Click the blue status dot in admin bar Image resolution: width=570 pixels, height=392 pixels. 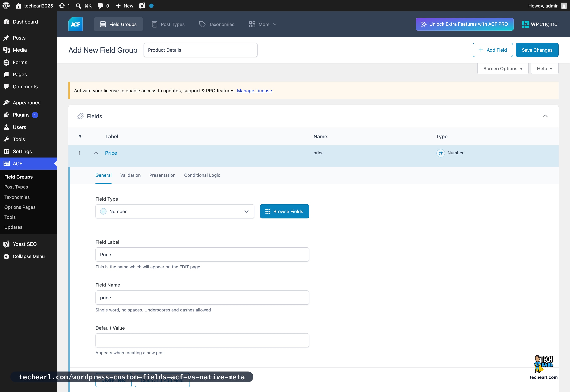(151, 6)
